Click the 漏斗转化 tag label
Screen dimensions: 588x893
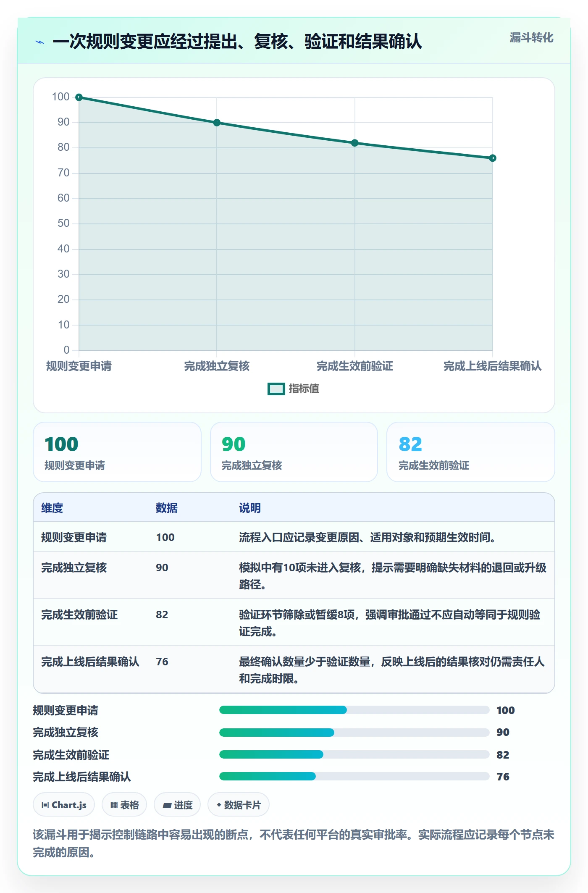(531, 38)
